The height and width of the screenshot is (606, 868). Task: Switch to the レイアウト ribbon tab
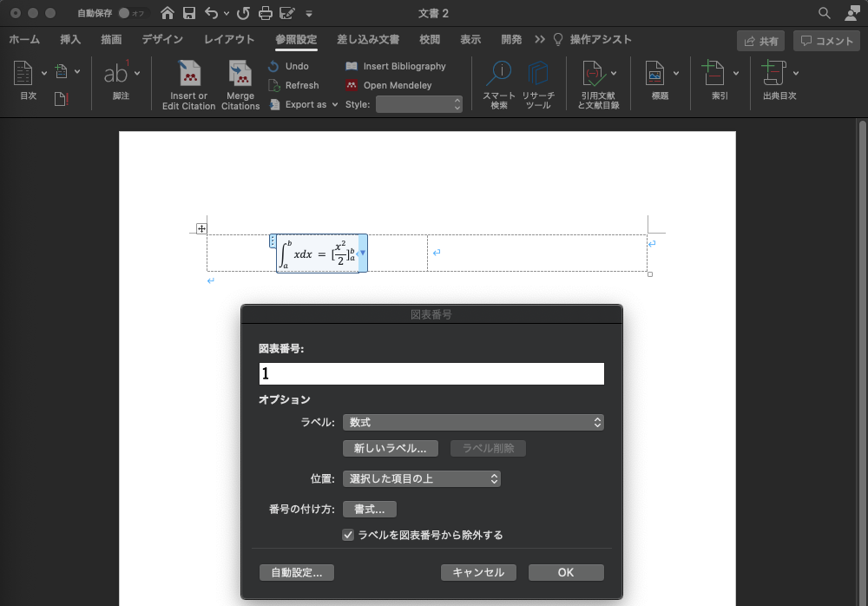click(229, 40)
